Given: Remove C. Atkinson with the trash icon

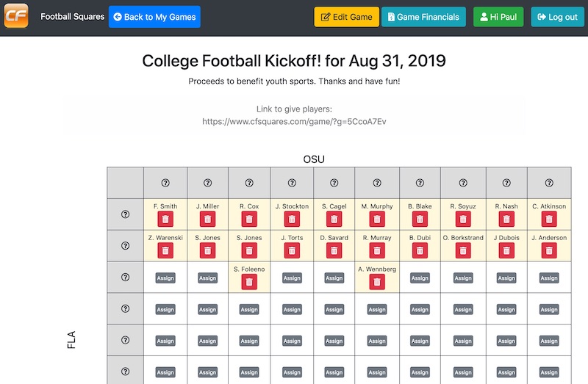Looking at the screenshot, I should pyautogui.click(x=549, y=219).
